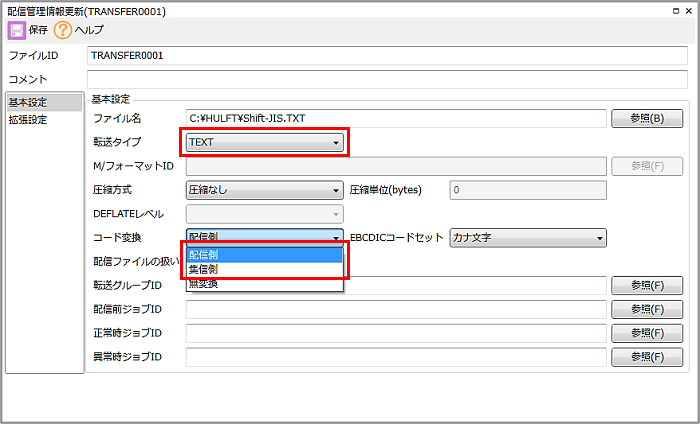Click 参照(F) button for 転送グループID
Screen dimensions: 700x424
click(x=647, y=286)
